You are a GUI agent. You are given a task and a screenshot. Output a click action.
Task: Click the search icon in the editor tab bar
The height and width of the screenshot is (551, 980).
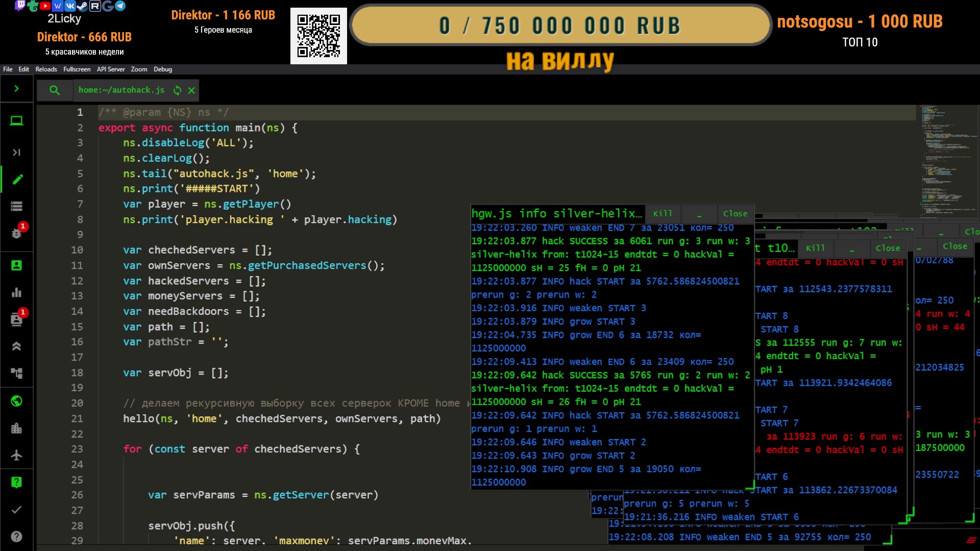55,90
